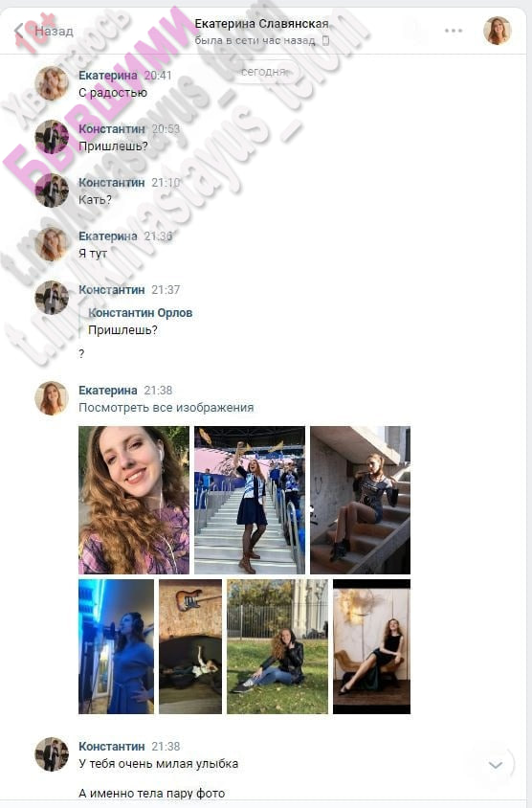Open the stadium stairs photo
The width and height of the screenshot is (532, 808).
point(250,500)
